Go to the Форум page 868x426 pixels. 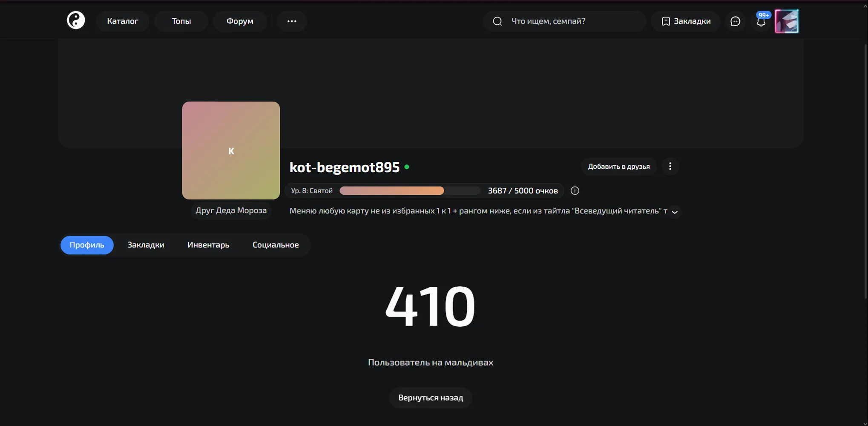[240, 21]
